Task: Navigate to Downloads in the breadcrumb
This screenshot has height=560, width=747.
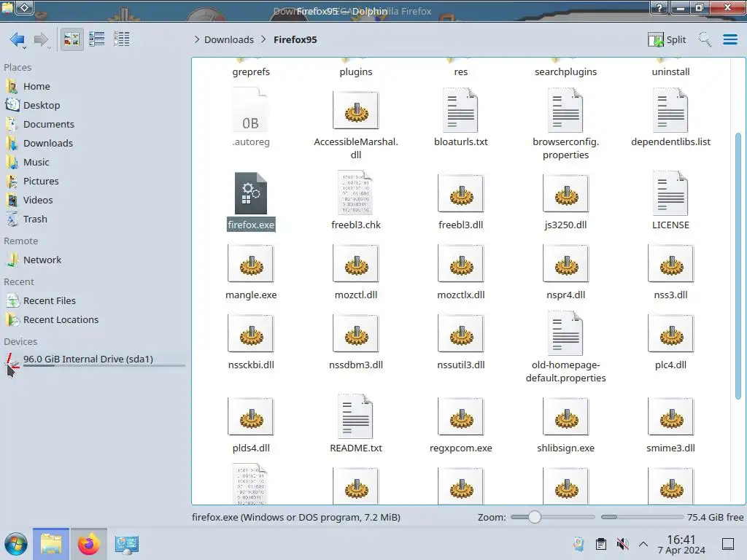Action: pos(228,39)
